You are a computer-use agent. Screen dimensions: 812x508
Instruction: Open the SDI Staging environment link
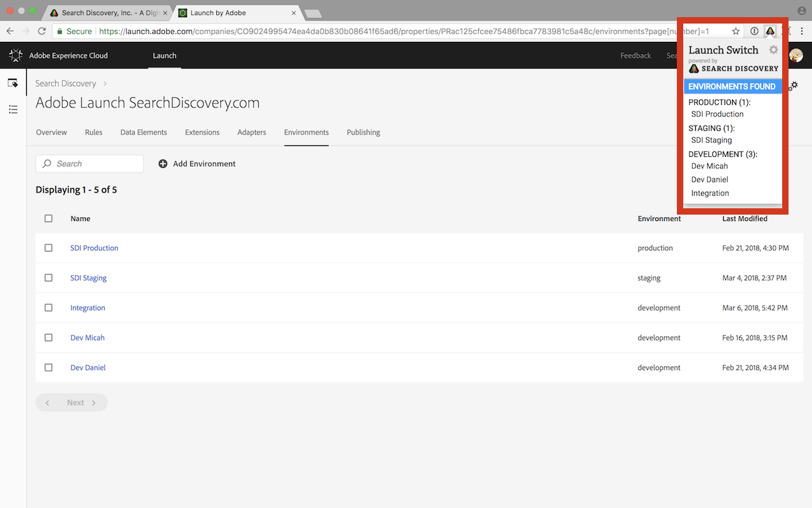(88, 277)
